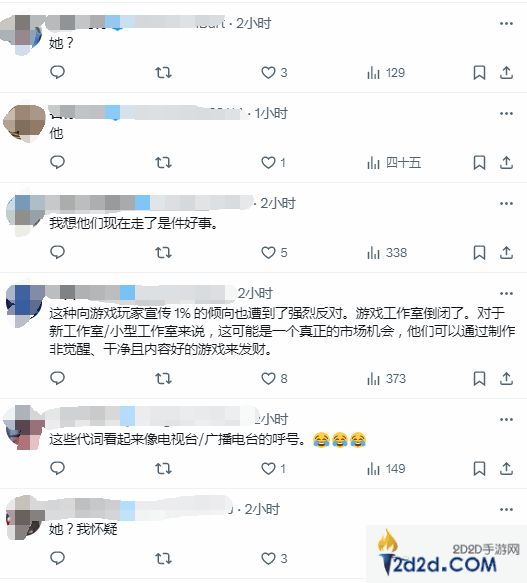Expand more menu on game studio comment
The width and height of the screenshot is (527, 583).
(506, 293)
